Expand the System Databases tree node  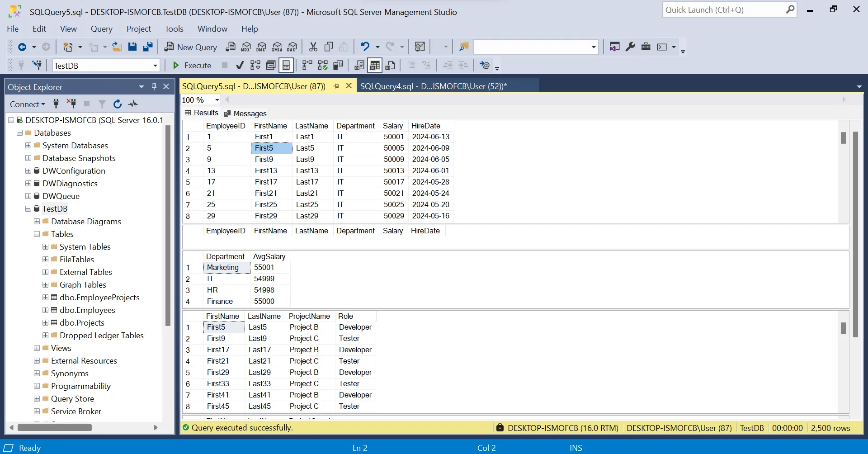coord(28,146)
